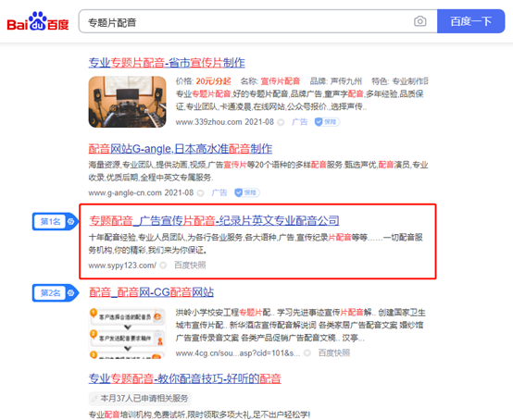The width and height of the screenshot is (513, 420).
Task: Focus the search box containing 专题片配音
Action: click(257, 21)
